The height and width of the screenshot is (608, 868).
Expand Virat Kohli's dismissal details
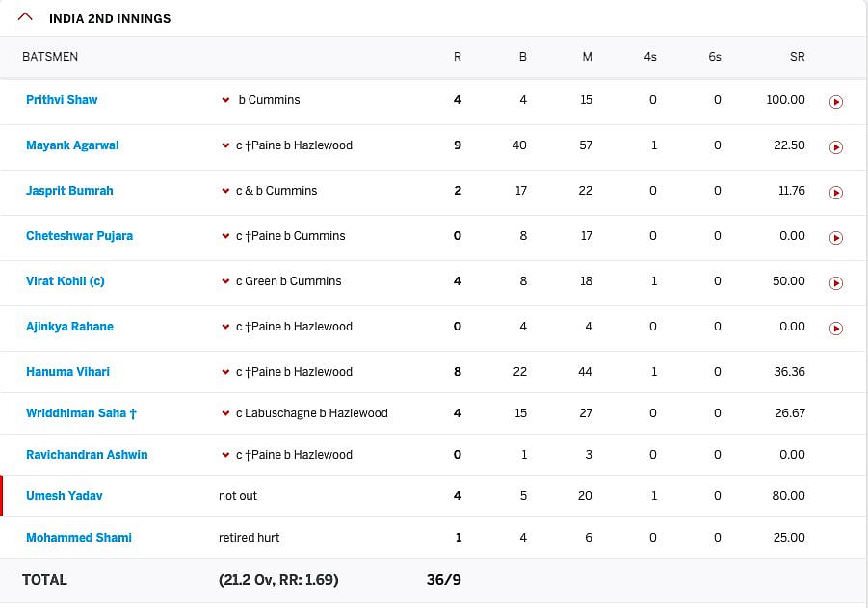point(226,281)
